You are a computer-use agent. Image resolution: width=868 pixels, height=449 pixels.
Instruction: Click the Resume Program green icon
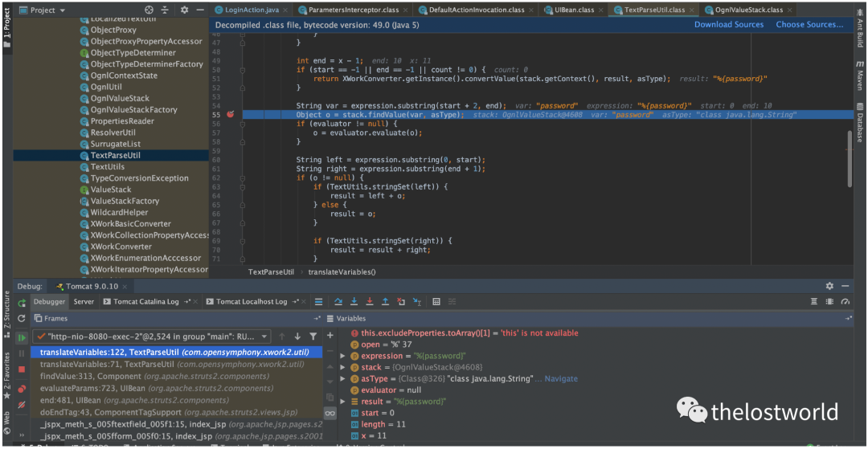coord(22,337)
